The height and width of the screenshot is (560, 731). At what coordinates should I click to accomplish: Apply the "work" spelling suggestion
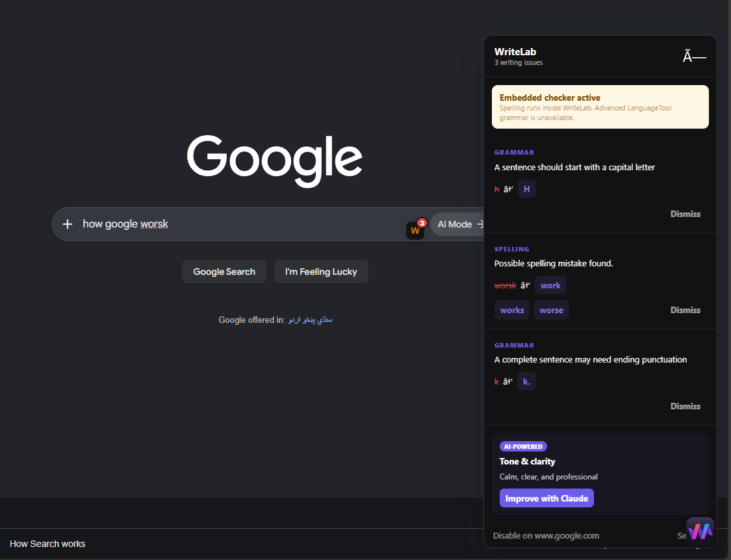pos(550,285)
